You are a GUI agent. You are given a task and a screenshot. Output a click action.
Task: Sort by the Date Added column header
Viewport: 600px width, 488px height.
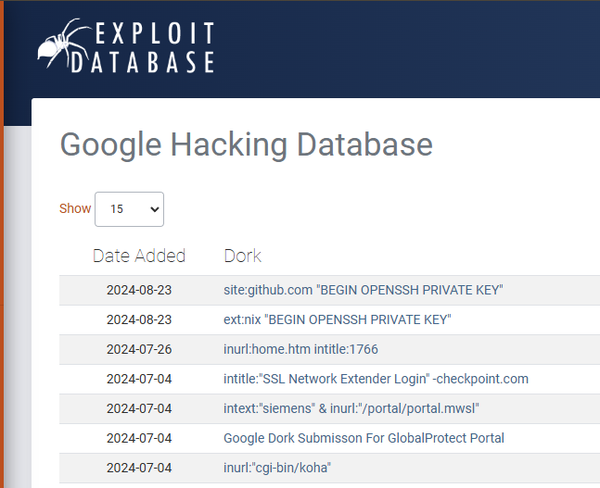[139, 255]
